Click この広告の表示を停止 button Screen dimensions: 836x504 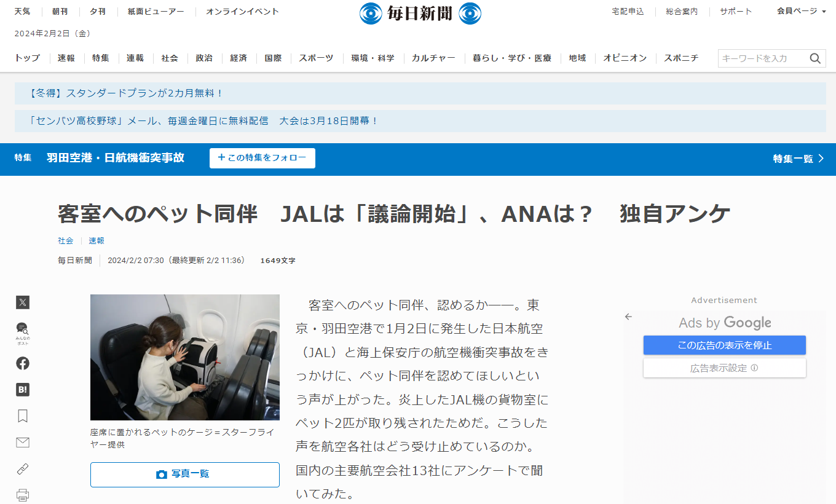(x=725, y=345)
